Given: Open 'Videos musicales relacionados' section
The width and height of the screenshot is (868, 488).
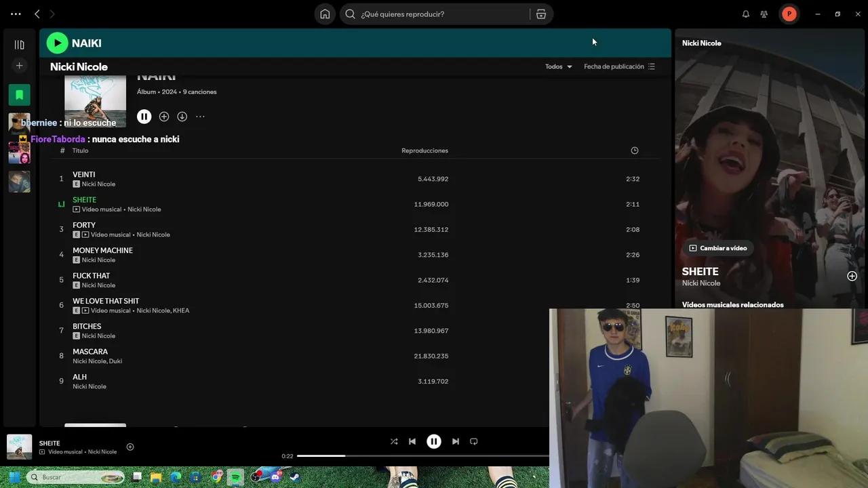Looking at the screenshot, I should (732, 305).
